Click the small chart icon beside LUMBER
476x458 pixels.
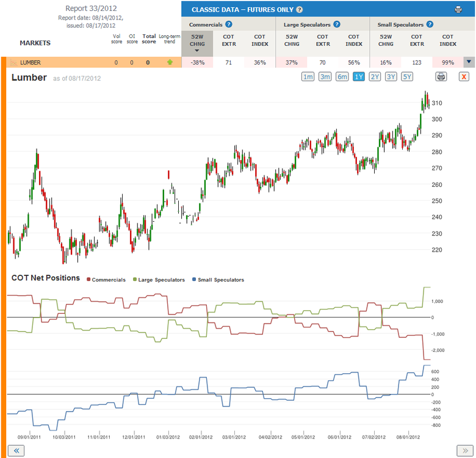click(x=13, y=62)
